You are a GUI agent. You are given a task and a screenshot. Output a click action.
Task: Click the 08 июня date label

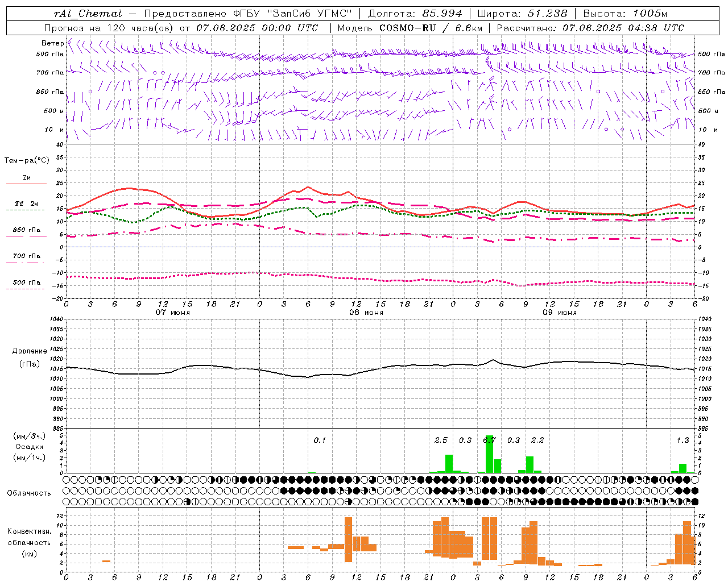(366, 313)
